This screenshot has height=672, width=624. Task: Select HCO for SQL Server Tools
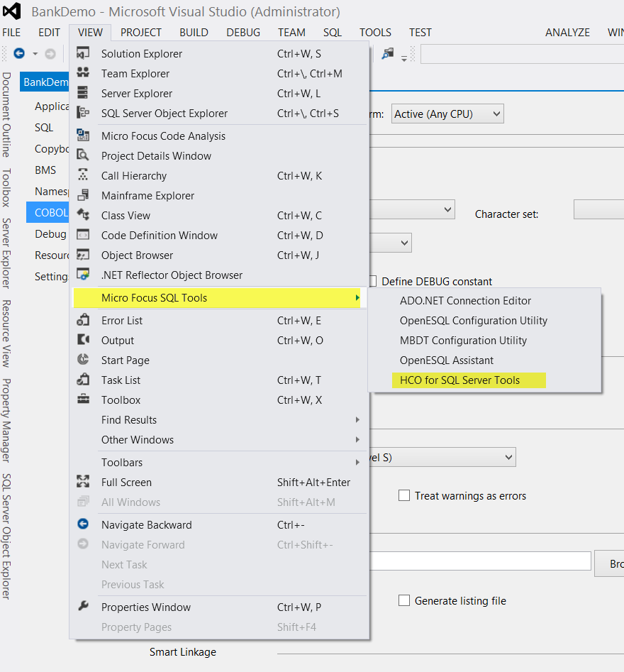[x=459, y=380]
